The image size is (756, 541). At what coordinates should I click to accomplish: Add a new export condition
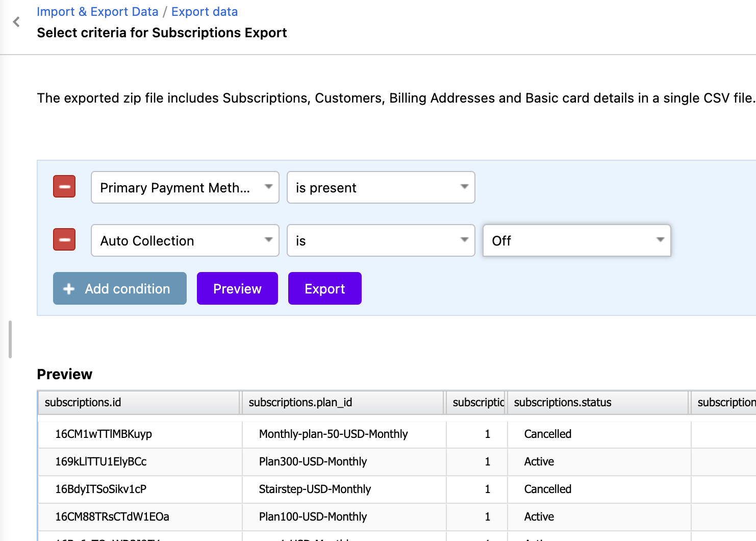tap(119, 288)
